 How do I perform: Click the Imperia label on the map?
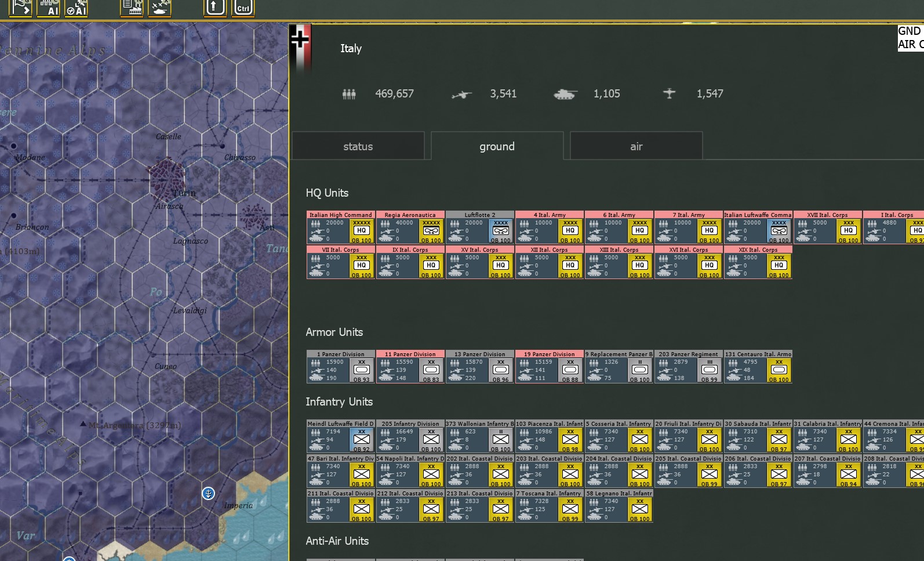[x=238, y=505]
